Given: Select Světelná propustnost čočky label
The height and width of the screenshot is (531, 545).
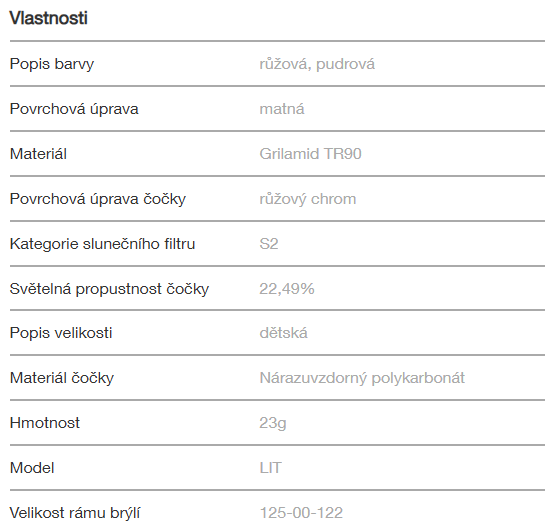Looking at the screenshot, I should (x=109, y=289).
